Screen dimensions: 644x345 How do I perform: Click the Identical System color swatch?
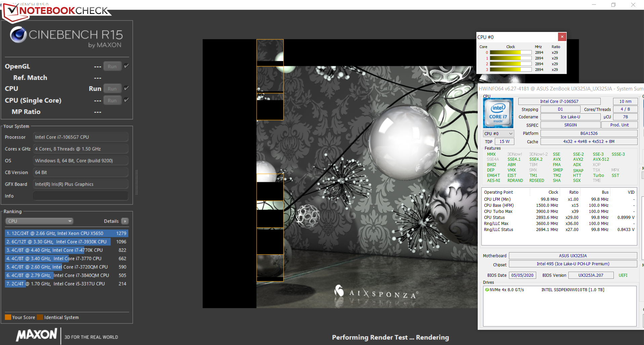click(x=40, y=317)
